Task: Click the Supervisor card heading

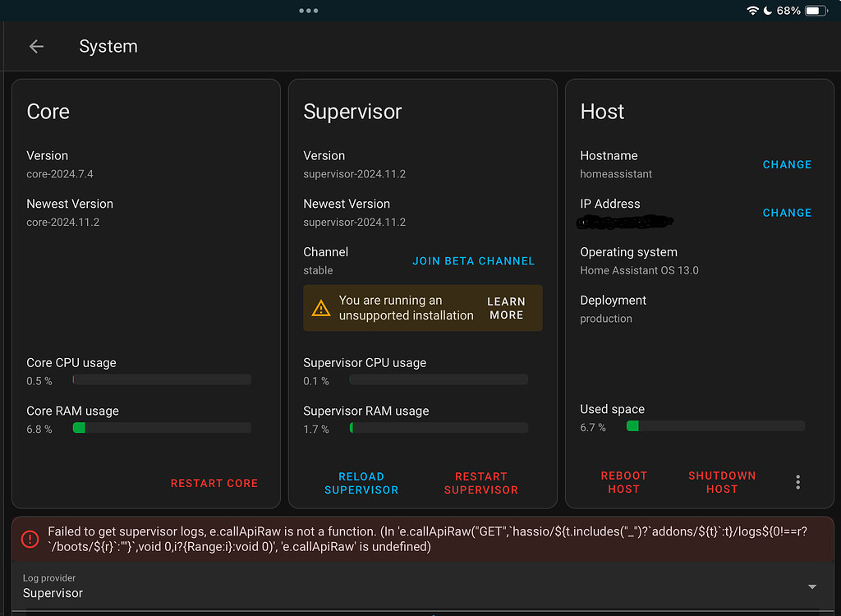Action: coord(352,112)
